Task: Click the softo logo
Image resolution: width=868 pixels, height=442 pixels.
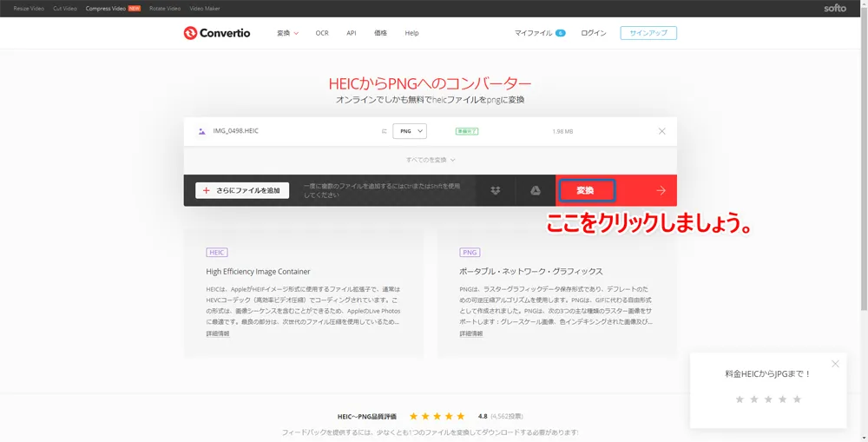Action: [835, 9]
